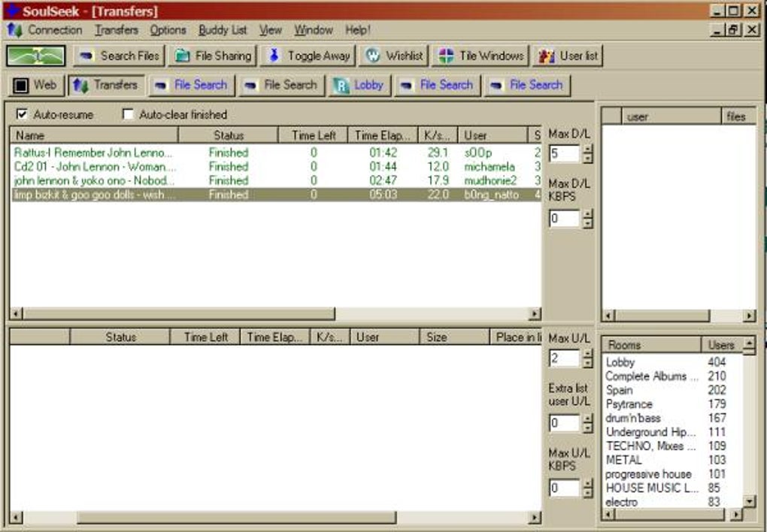Open the File Search tab right after Transfers tab
767x532 pixels.
pyautogui.click(x=192, y=85)
